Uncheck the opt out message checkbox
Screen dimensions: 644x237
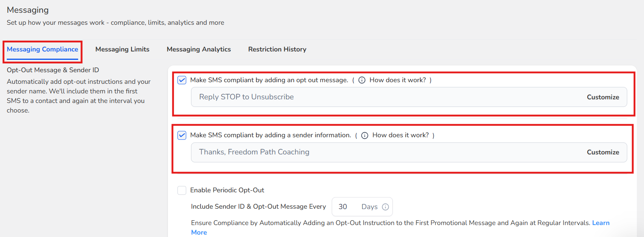[x=182, y=80]
